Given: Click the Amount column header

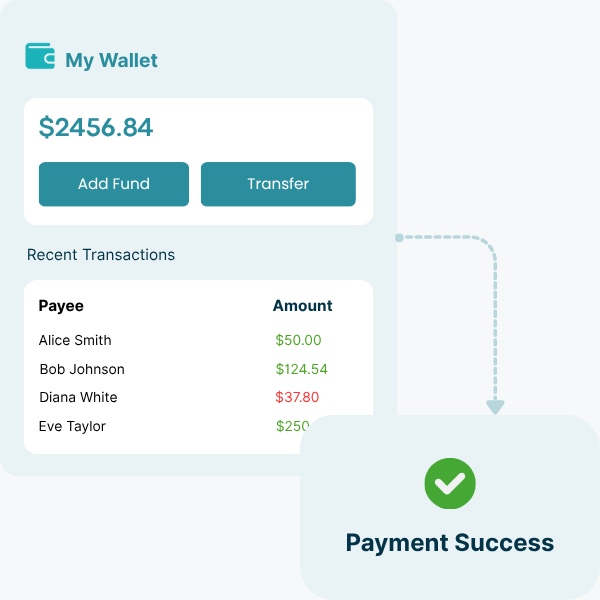Looking at the screenshot, I should 302,306.
